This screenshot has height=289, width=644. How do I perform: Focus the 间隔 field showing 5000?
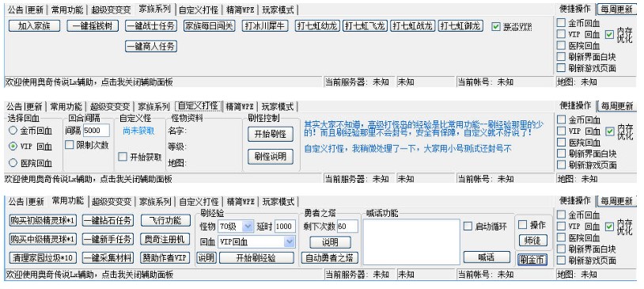pyautogui.click(x=96, y=131)
